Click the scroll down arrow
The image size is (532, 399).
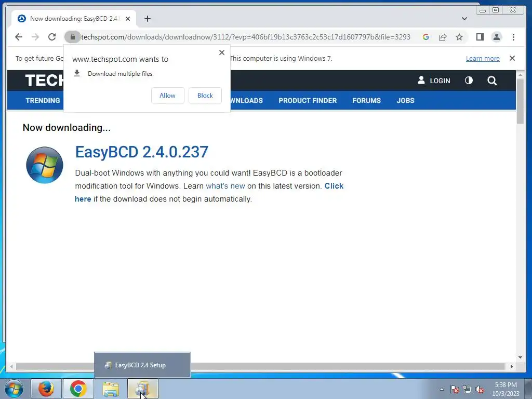pyautogui.click(x=520, y=357)
